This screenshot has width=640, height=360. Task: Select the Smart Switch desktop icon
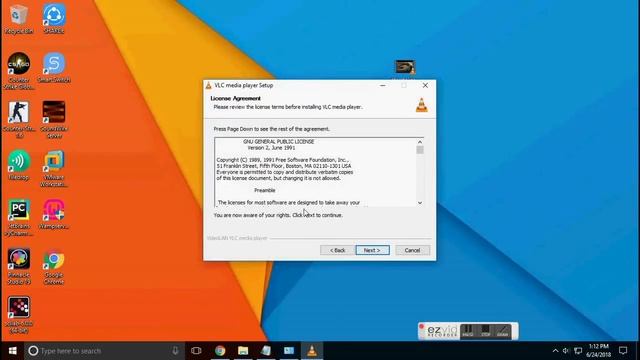click(54, 68)
